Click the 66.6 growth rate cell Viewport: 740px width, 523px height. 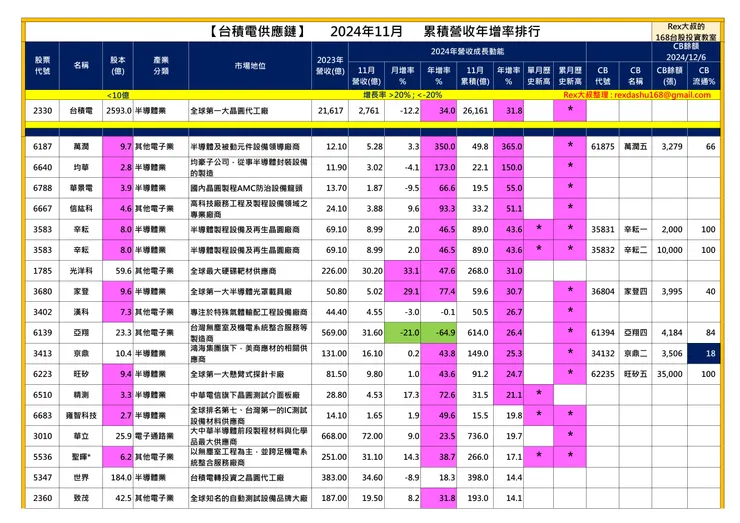click(x=439, y=188)
